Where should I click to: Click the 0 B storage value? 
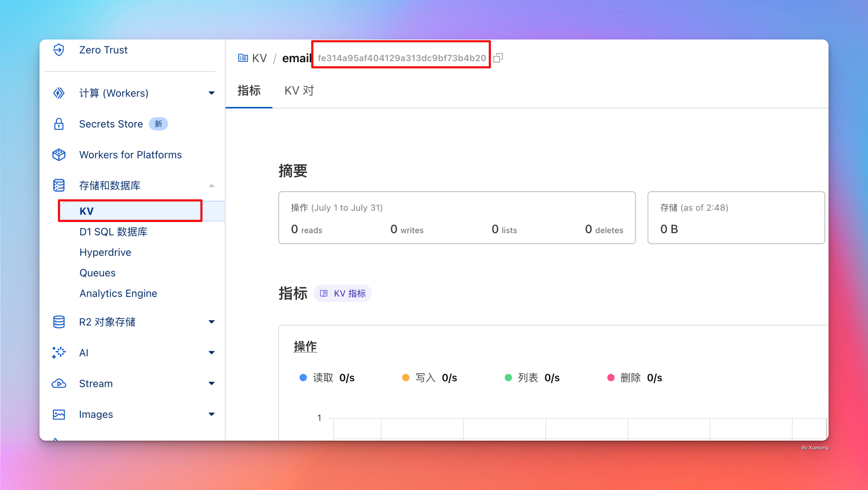(x=669, y=229)
